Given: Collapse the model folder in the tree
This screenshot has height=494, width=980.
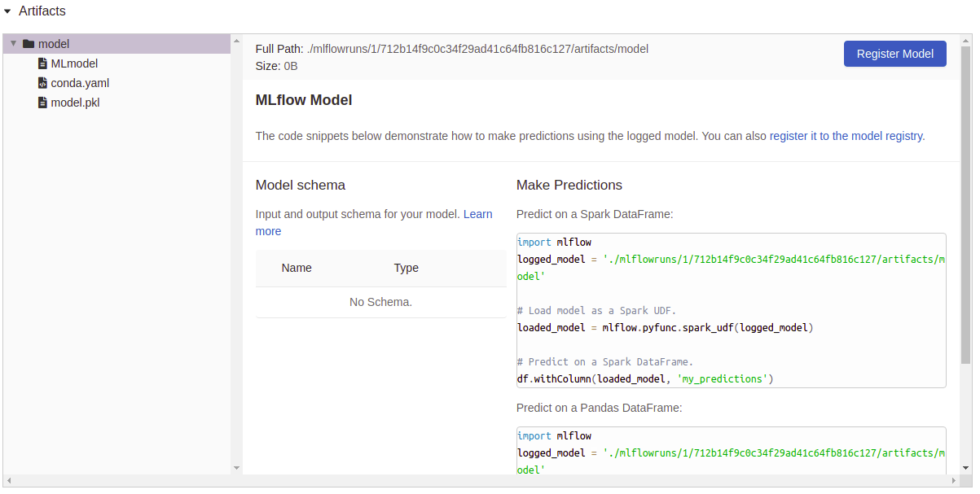Looking at the screenshot, I should (x=14, y=43).
